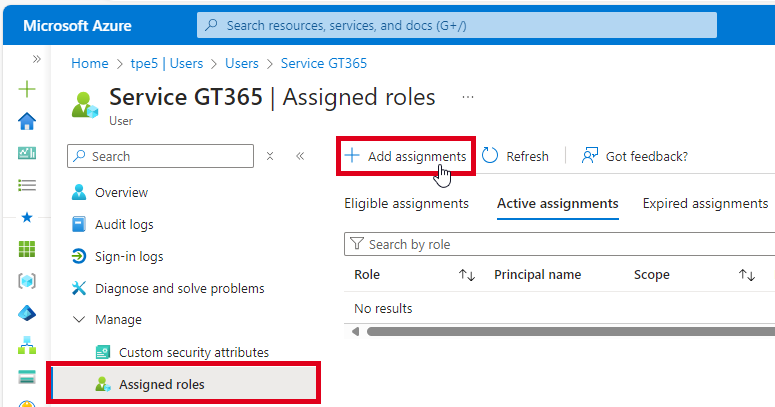Click the Create a resource plus icon

click(27, 89)
